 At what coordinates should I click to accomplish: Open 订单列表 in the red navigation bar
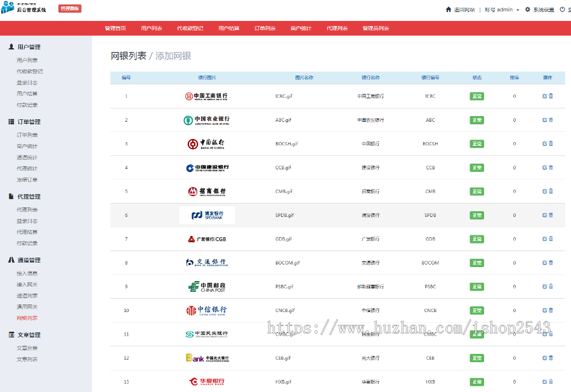click(265, 29)
